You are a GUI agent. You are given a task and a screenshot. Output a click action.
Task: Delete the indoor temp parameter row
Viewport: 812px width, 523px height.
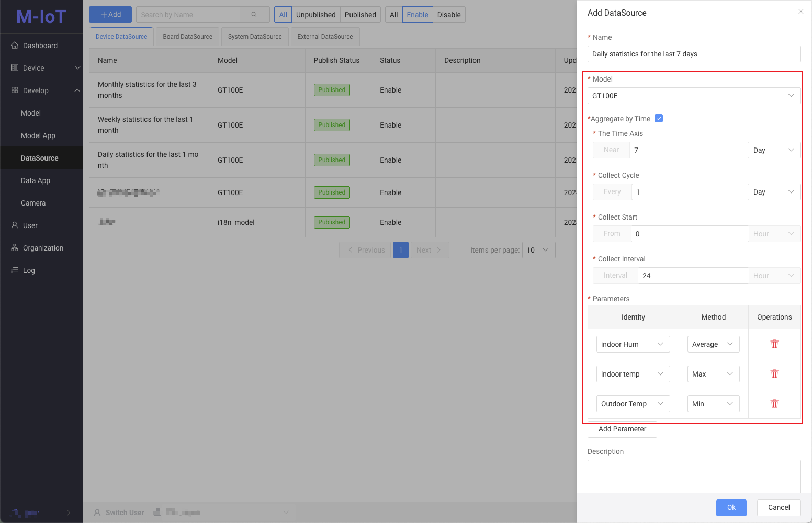pos(774,374)
